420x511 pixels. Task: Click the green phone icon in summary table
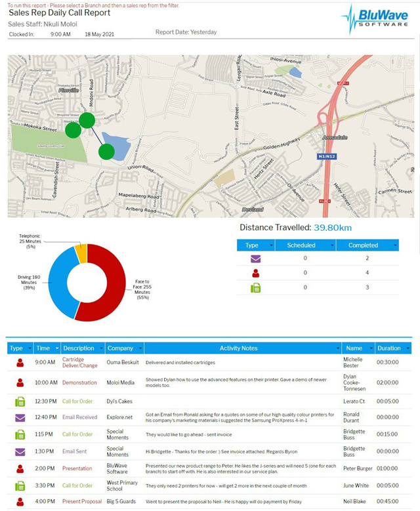256,288
